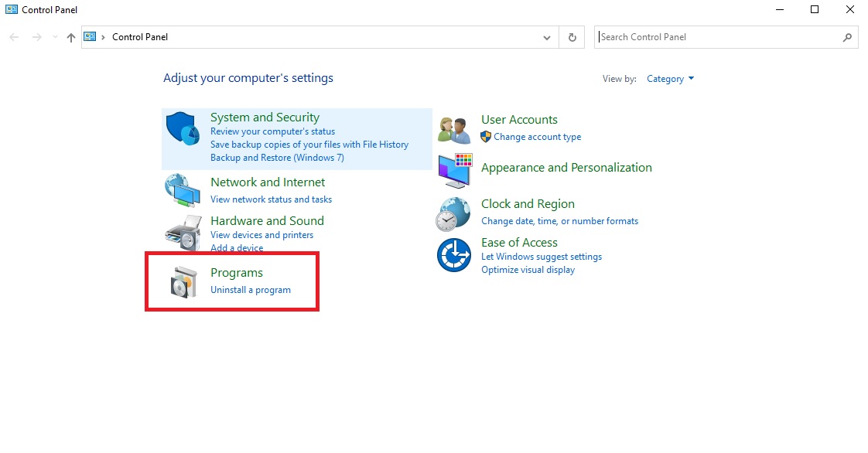Open the View by Category dropdown

(x=670, y=79)
